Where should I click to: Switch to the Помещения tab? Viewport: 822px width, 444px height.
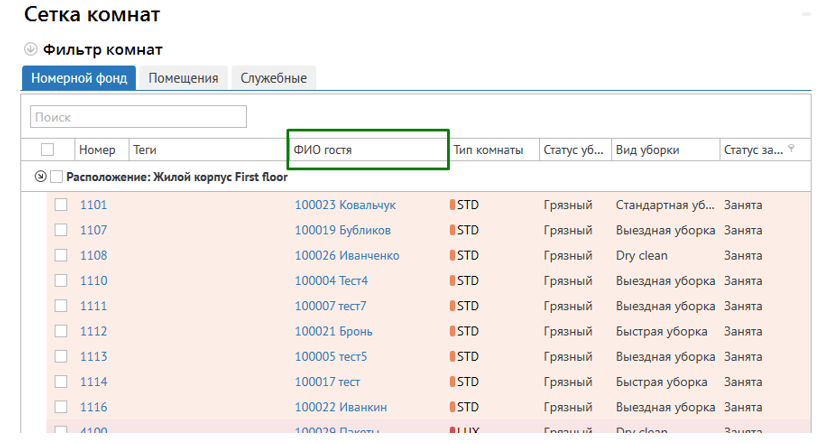point(183,78)
